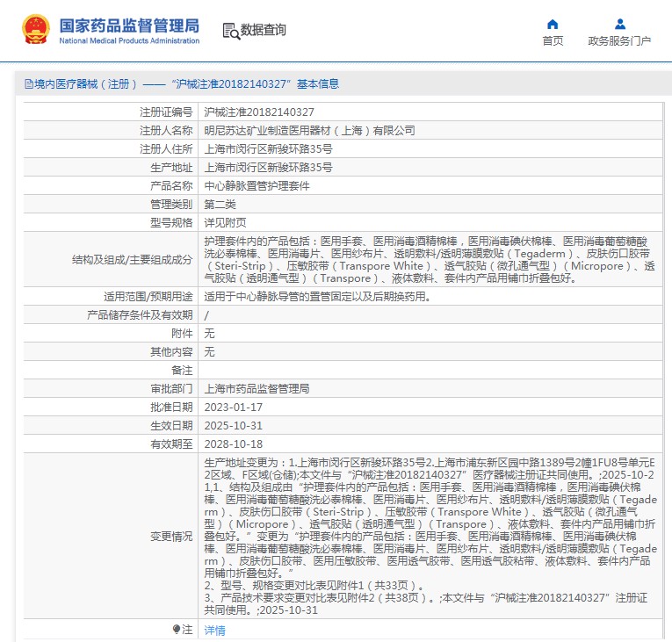Click the 适用范围/预期用途 label
Screen dimensions: 672x642
[x=148, y=297]
